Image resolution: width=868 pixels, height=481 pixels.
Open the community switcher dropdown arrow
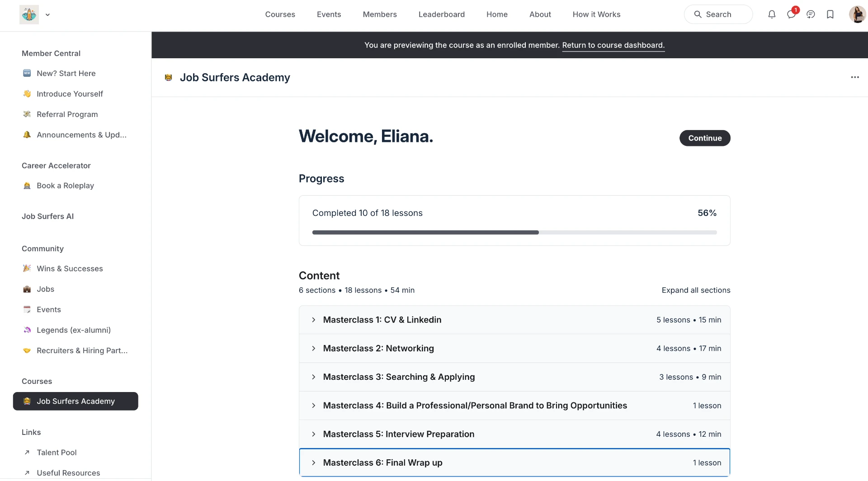tap(47, 14)
